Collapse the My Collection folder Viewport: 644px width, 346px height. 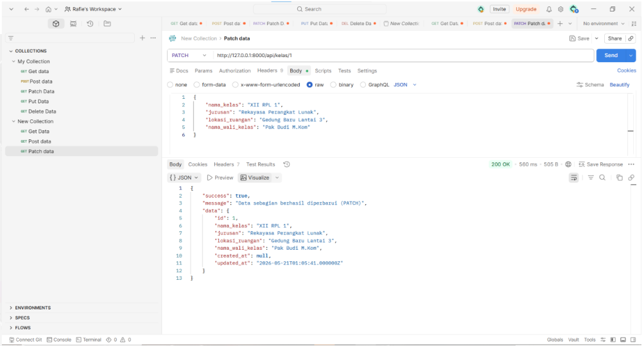[x=13, y=62]
